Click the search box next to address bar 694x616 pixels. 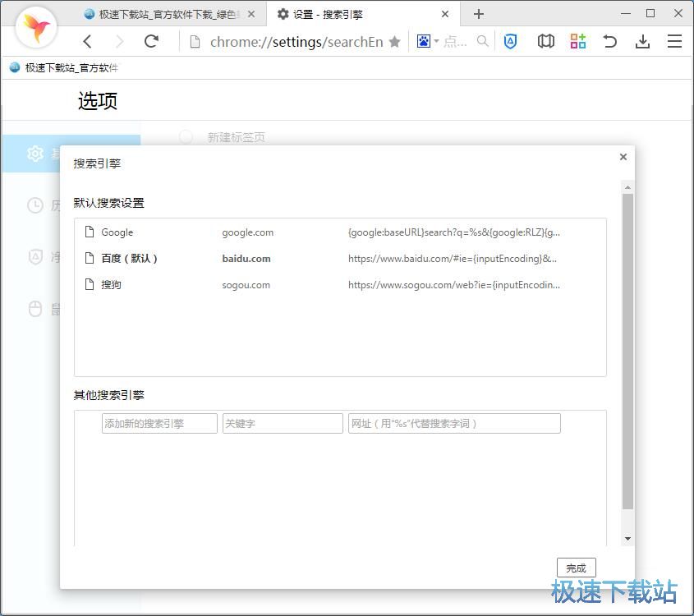[x=455, y=42]
